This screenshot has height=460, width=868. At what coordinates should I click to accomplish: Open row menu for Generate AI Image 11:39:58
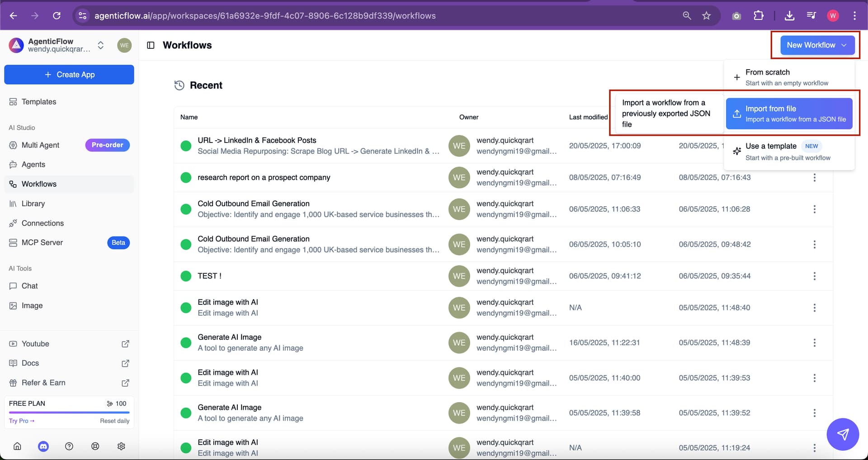point(815,413)
